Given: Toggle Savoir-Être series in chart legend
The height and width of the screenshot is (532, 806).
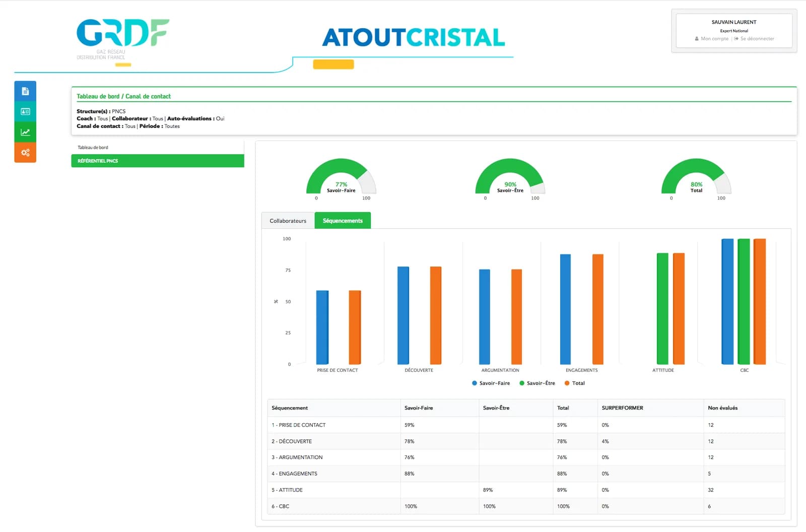Looking at the screenshot, I should (x=537, y=383).
